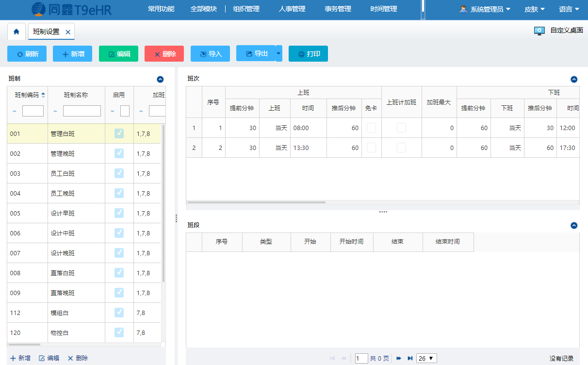Go to the last page of 班段

pos(410,358)
